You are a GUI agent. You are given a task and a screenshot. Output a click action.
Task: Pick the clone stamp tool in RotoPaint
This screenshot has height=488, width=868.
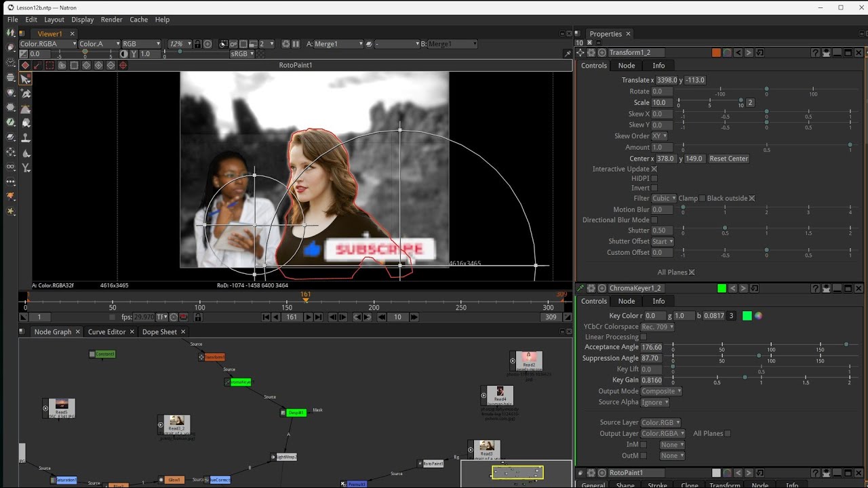click(x=26, y=137)
